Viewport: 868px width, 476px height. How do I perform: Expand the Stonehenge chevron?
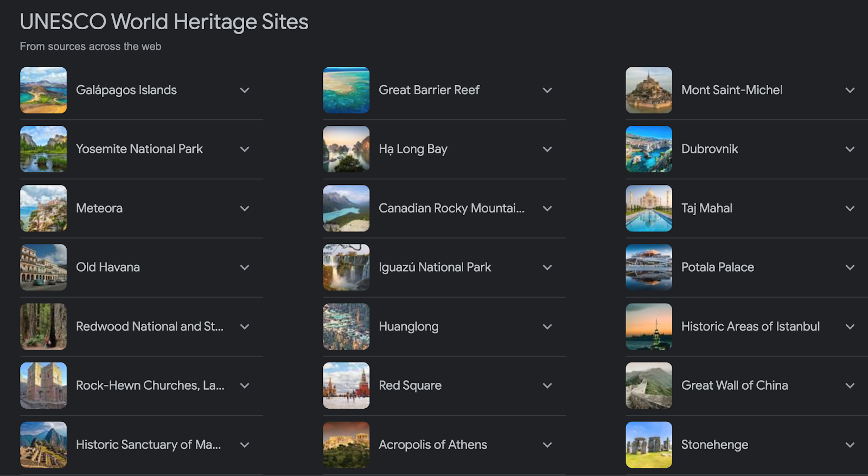pos(850,445)
